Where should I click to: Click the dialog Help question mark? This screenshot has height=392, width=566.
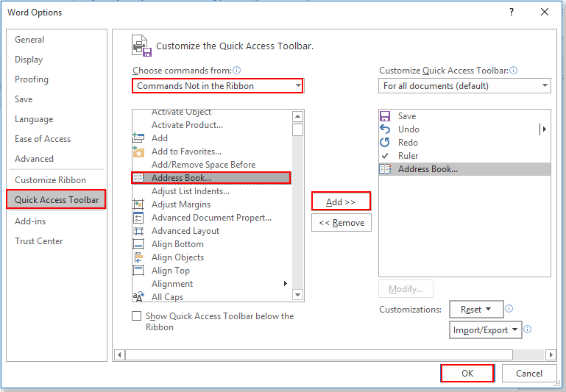[512, 12]
